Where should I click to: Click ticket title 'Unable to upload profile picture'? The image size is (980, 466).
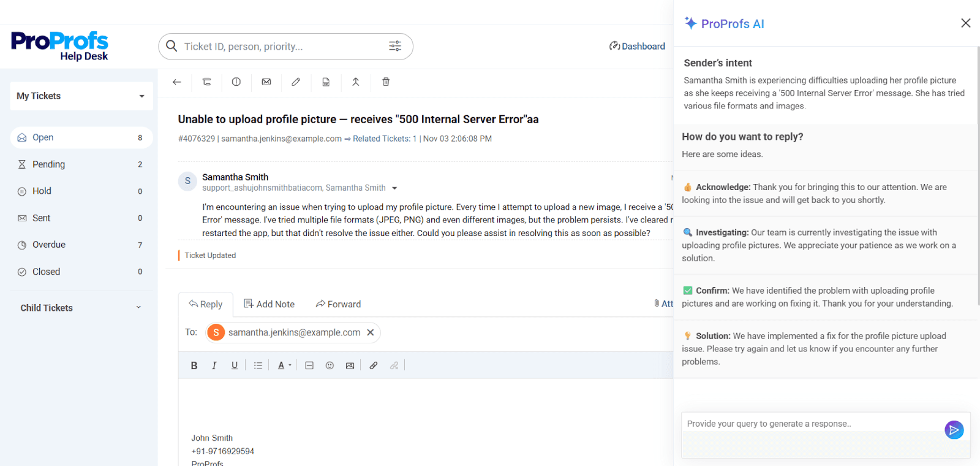click(358, 120)
